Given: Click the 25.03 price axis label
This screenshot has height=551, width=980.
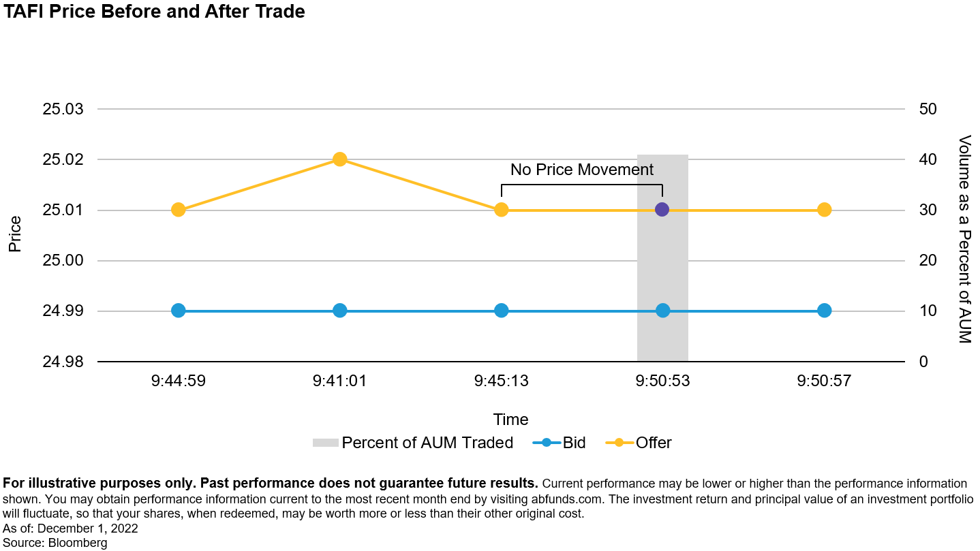Looking at the screenshot, I should (x=63, y=109).
